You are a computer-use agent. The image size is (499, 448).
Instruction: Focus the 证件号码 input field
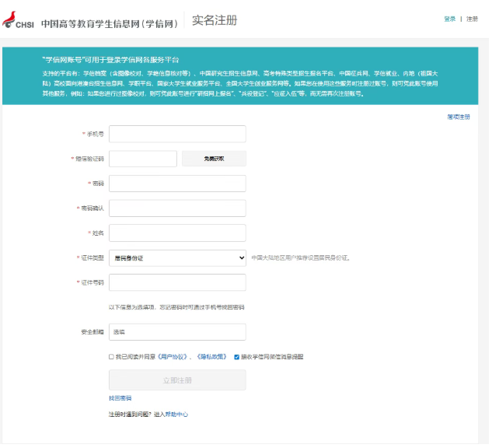click(177, 282)
